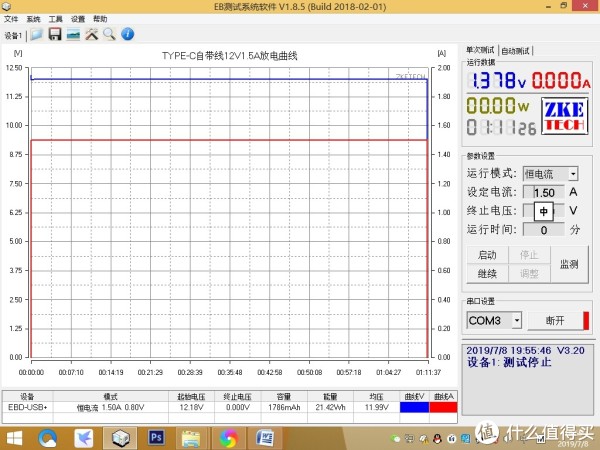The image size is (600, 450).
Task: Select the 21.42Wh energy cell
Action: coord(330,407)
